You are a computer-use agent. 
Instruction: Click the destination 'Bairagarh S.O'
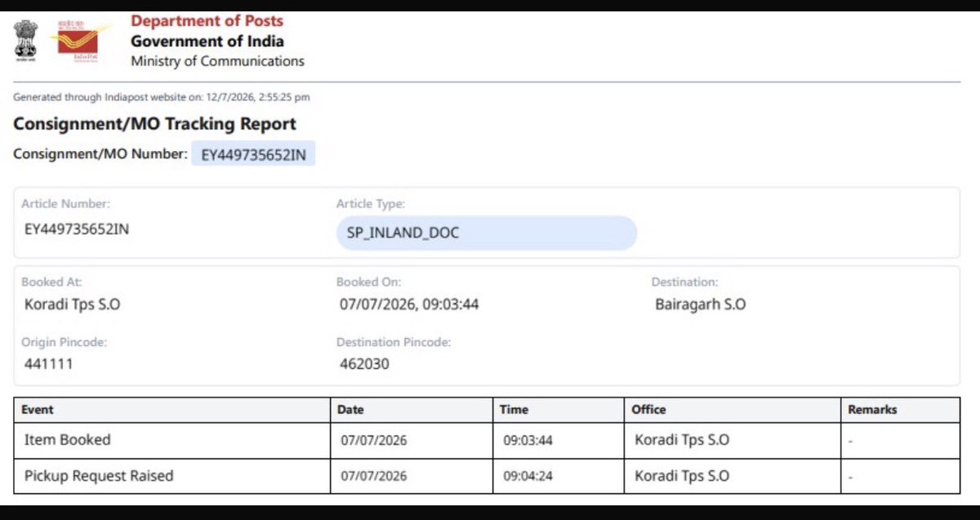[x=701, y=305]
